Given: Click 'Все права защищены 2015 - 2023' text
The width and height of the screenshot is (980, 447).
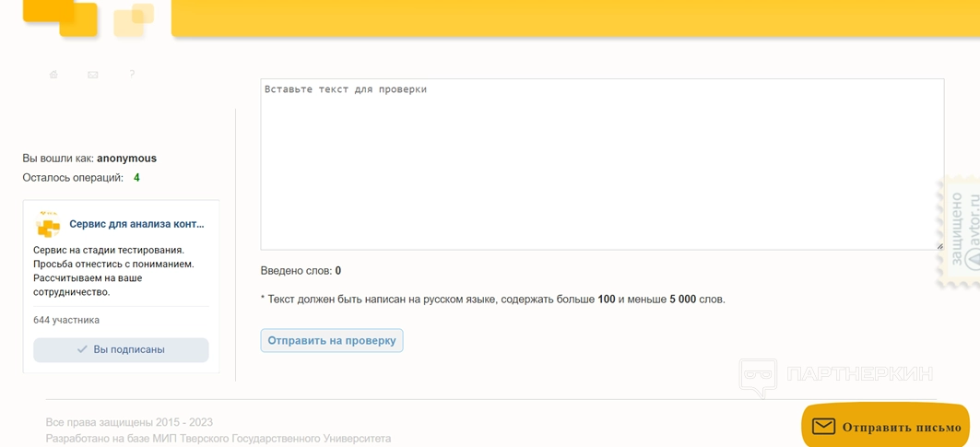Looking at the screenshot, I should 129,423.
